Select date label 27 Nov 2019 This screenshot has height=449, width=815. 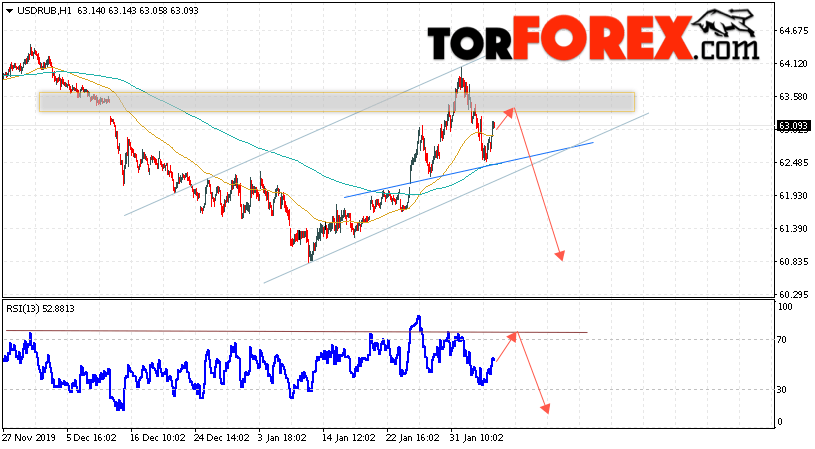click(30, 438)
